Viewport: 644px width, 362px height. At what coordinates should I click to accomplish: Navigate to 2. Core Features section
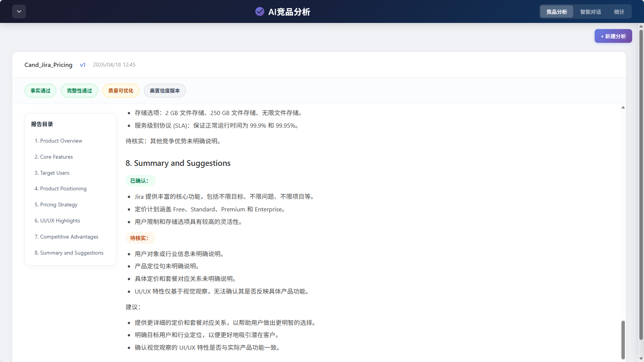coord(54,157)
